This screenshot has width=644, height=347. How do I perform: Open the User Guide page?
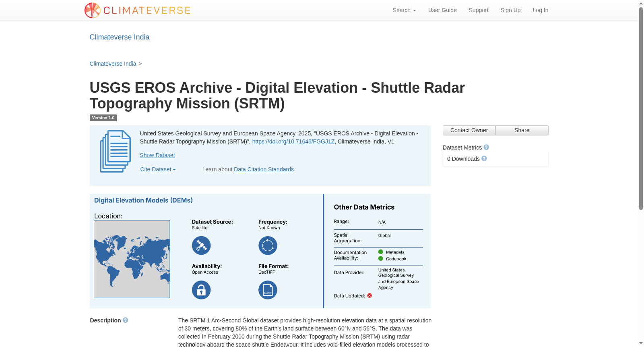(x=442, y=10)
